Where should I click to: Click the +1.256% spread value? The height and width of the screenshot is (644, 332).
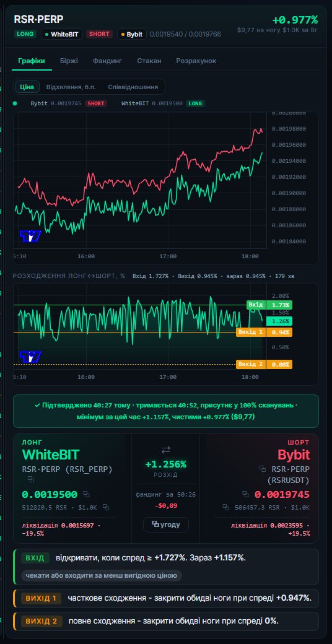click(x=165, y=464)
